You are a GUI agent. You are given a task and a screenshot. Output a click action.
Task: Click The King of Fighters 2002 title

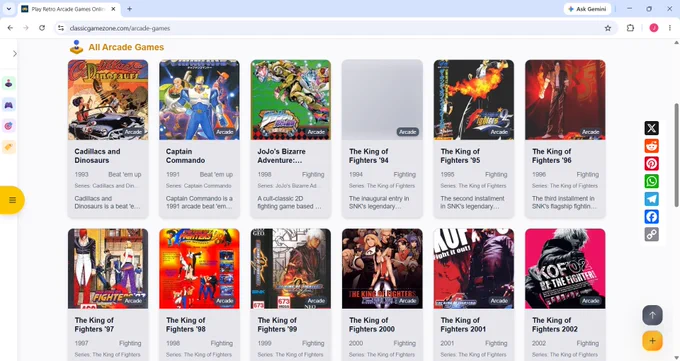coord(555,325)
